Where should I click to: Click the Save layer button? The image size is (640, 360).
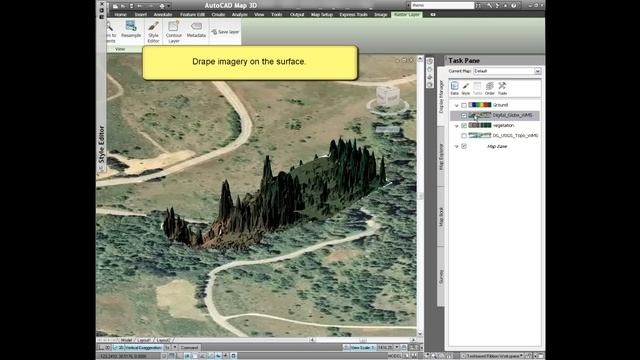click(x=225, y=32)
